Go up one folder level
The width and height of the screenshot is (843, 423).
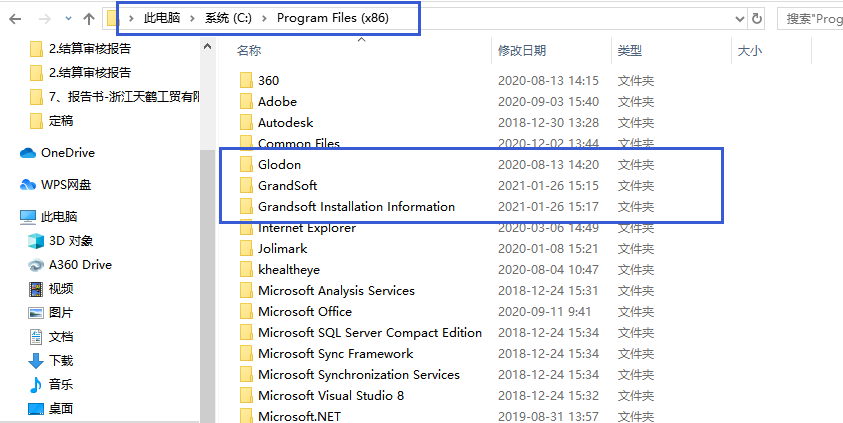[x=89, y=19]
